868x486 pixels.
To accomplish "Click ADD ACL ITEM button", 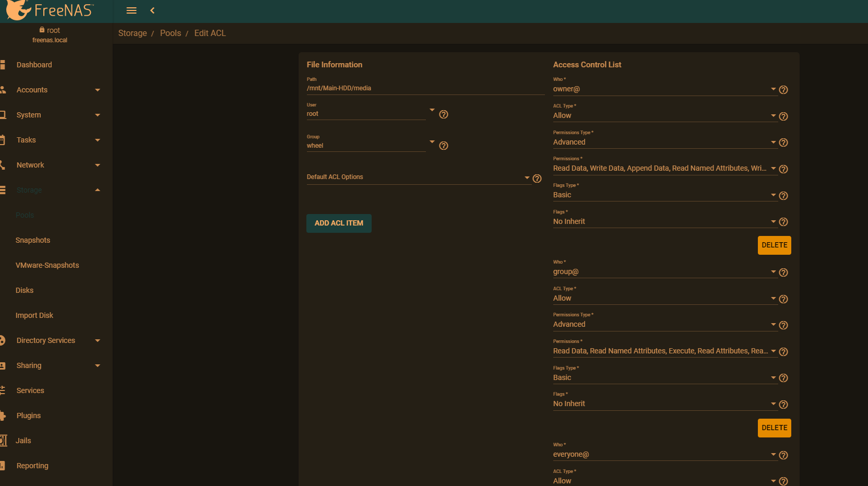I will 339,223.
